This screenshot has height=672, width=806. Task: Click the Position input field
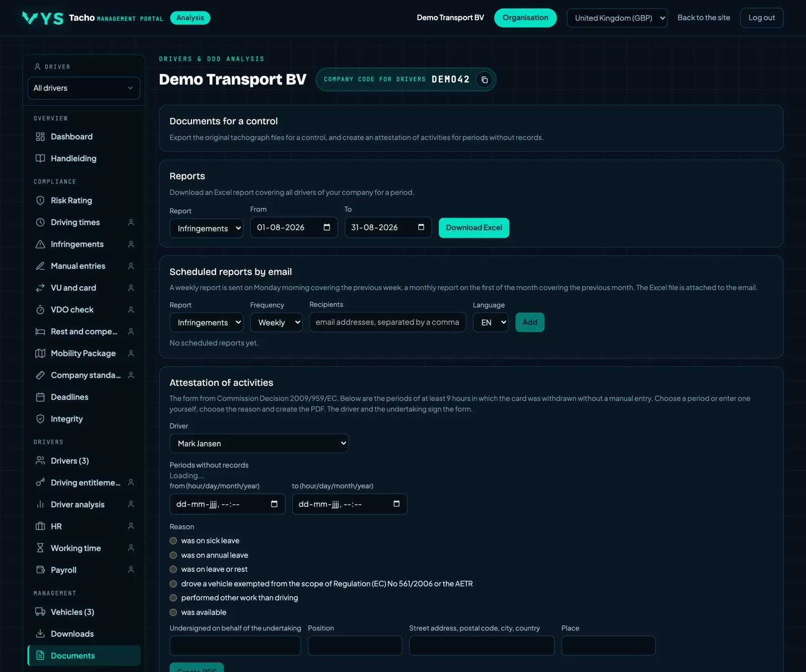pyautogui.click(x=355, y=646)
